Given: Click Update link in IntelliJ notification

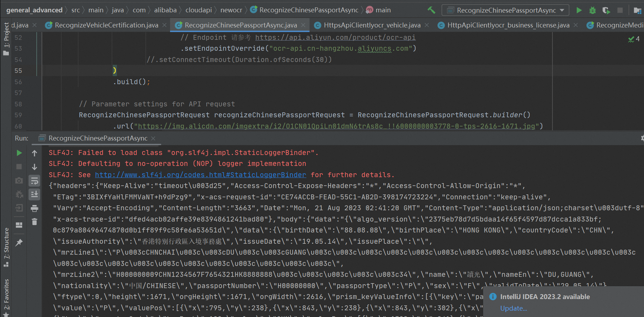Looking at the screenshot, I should pos(513,308).
